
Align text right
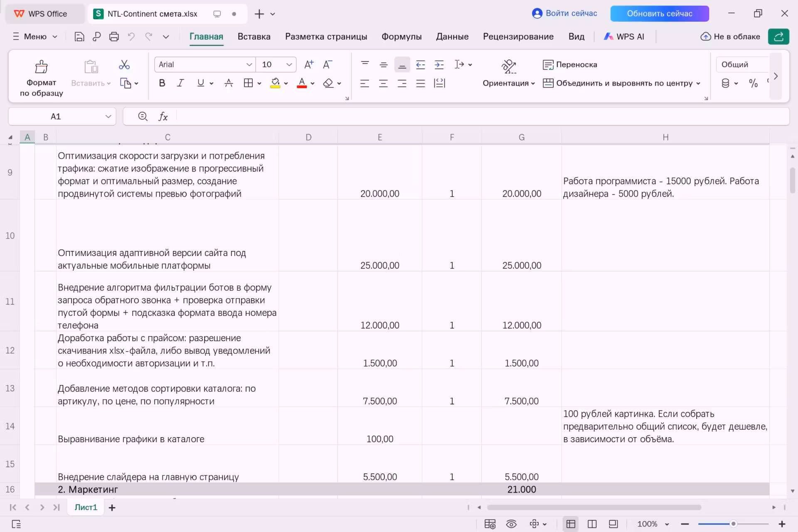[402, 83]
